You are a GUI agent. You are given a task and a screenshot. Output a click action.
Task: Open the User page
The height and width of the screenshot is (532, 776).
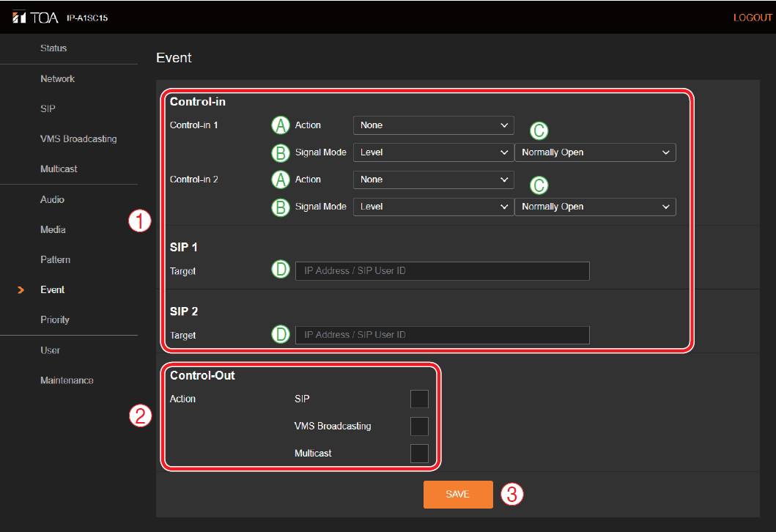coord(50,350)
